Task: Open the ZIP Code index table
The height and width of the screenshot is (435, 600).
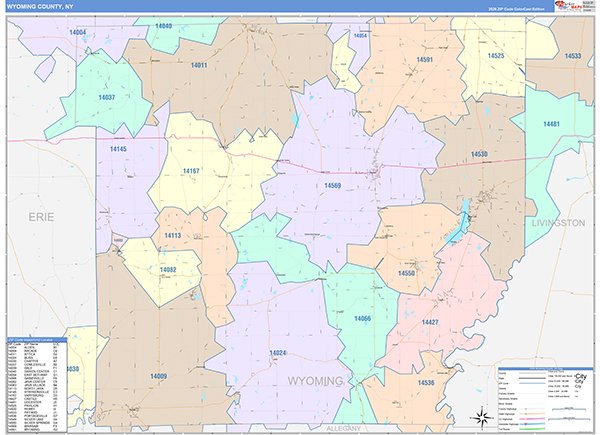Action: pyautogui.click(x=37, y=385)
